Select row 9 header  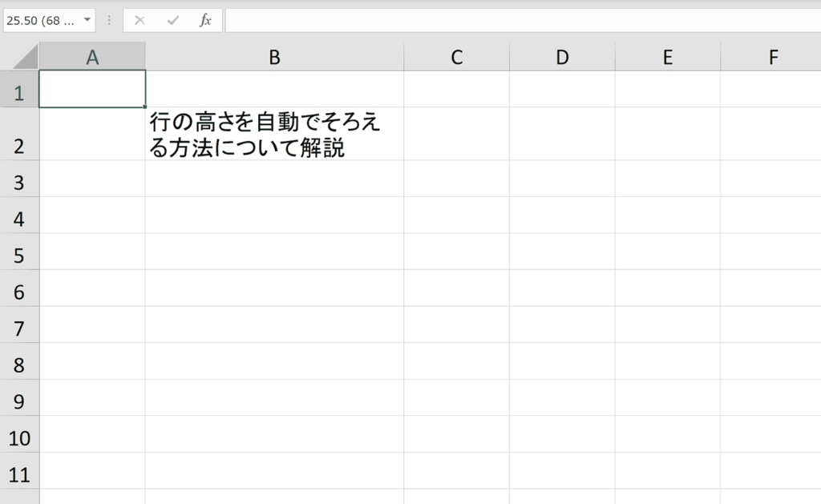click(19, 397)
